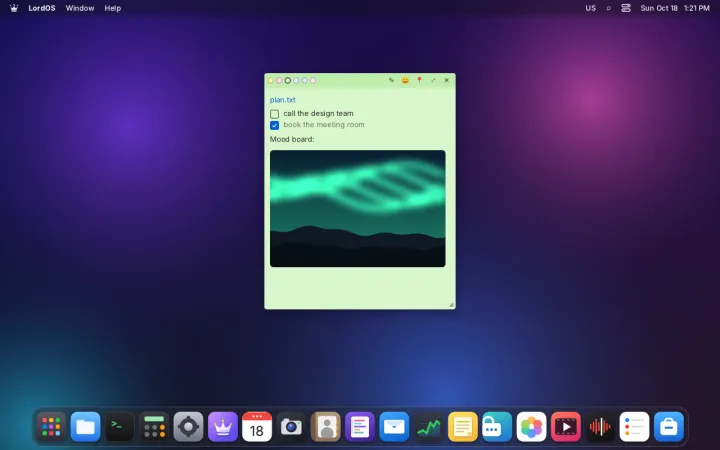The width and height of the screenshot is (720, 450).
Task: Open the plan.txt link in the note
Action: tap(282, 100)
